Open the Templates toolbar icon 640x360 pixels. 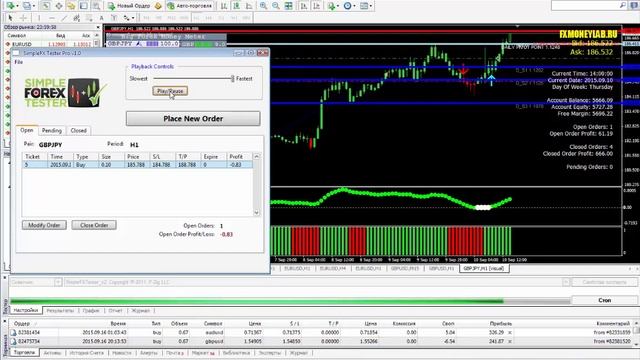click(x=364, y=6)
